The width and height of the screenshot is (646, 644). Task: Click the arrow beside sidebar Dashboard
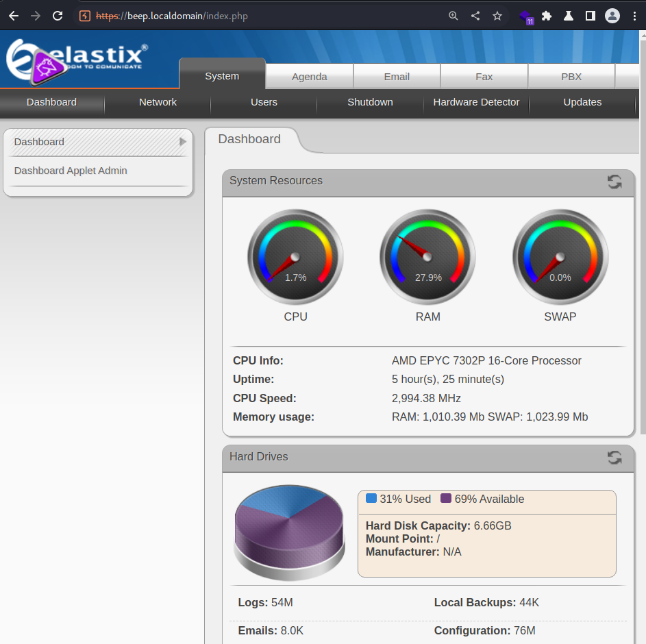[182, 142]
